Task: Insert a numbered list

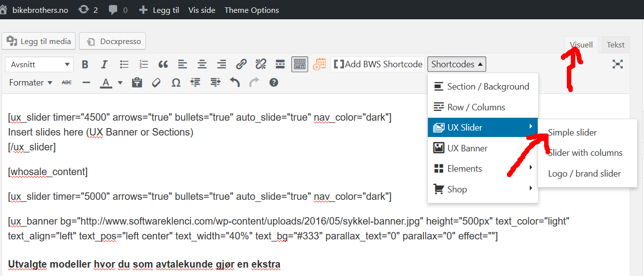Action: pos(143,64)
